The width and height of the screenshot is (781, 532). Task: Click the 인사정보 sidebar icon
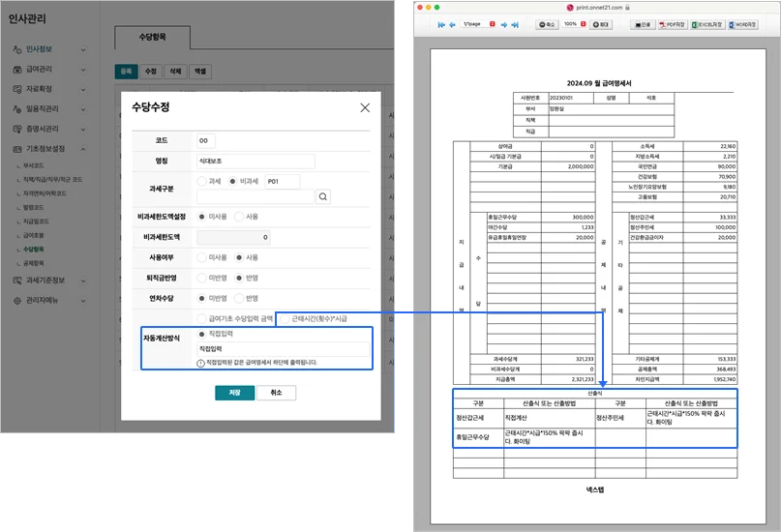17,48
